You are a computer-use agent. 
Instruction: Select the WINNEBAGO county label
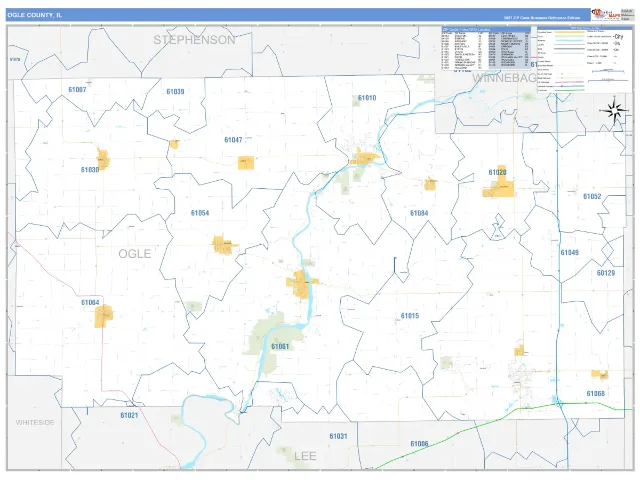[x=505, y=78]
